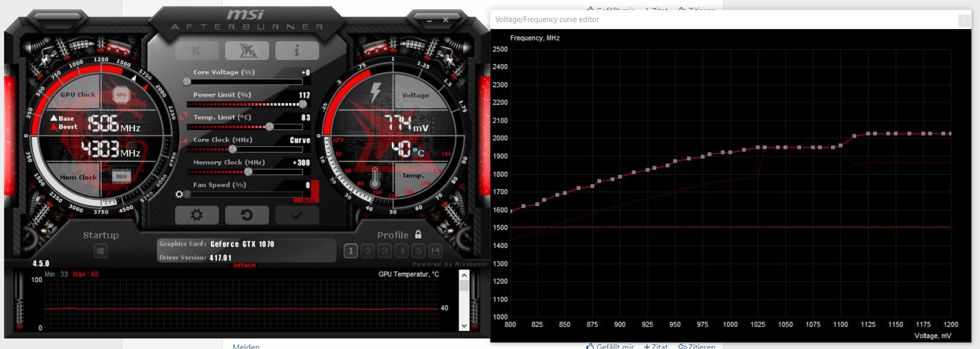Click the Temp. Limit slider handle
980x349 pixels.
coord(270,127)
